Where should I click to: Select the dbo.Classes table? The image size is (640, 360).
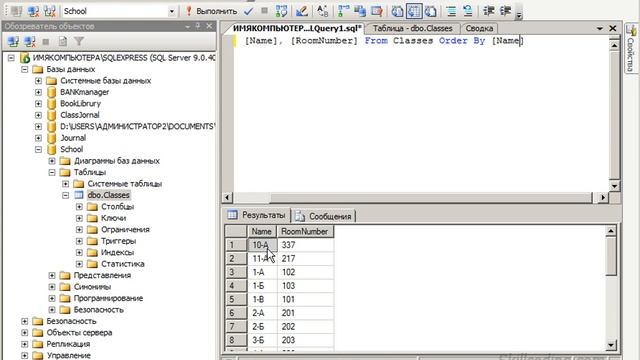[108, 195]
